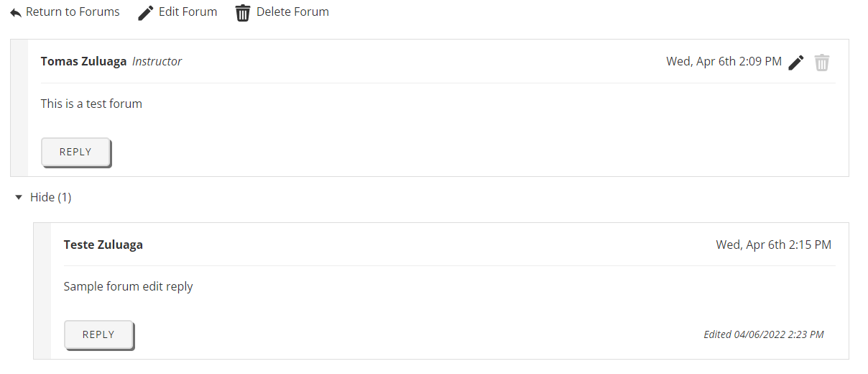Click the Edited 04/06/2022 2:23 PM note
Image resolution: width=868 pixels, height=374 pixels.
coord(764,334)
